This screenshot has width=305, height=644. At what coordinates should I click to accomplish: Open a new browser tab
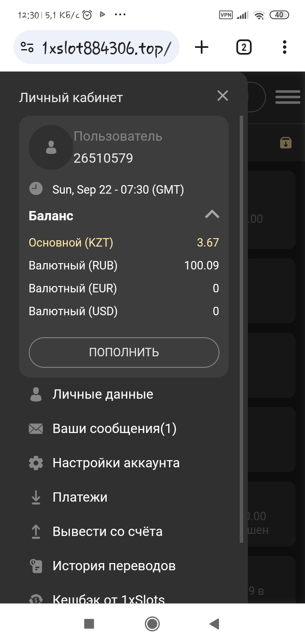[202, 47]
